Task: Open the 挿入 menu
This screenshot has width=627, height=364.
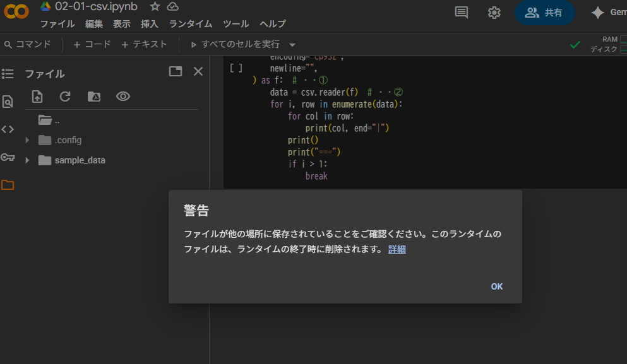Action: [x=150, y=24]
